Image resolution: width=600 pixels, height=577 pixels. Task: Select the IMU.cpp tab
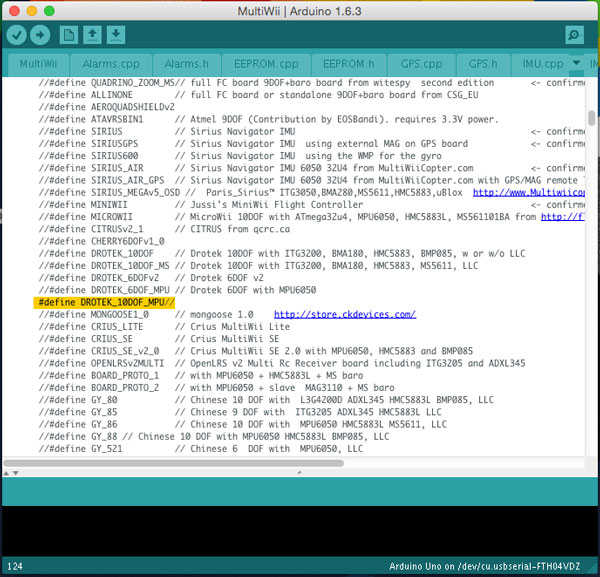click(543, 64)
